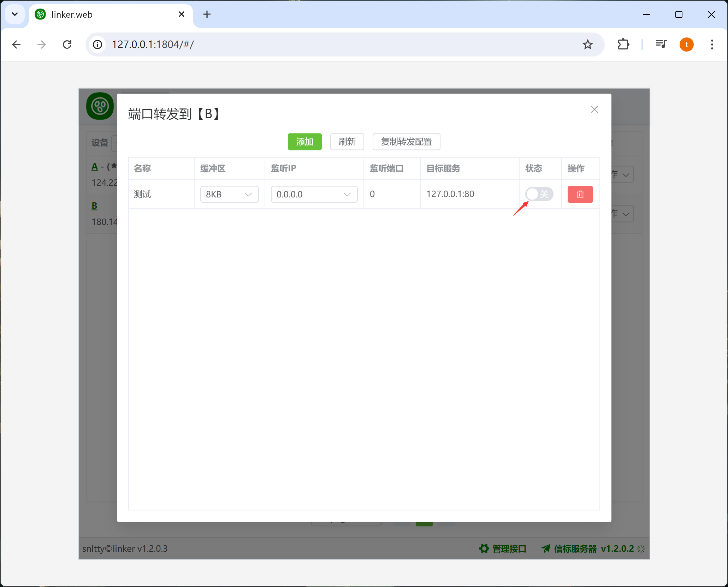Expand device B row action dropdown
Viewport: 728px width, 587px height.
point(622,214)
